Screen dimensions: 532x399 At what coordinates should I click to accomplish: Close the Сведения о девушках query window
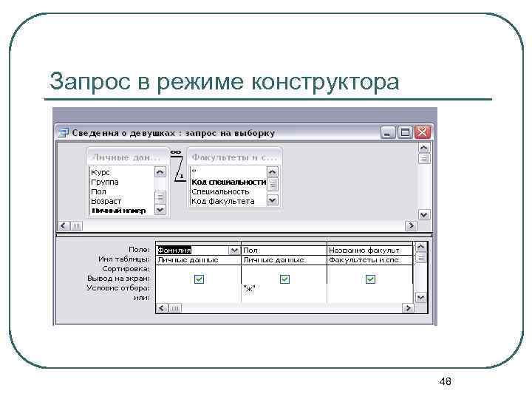pyautogui.click(x=423, y=132)
